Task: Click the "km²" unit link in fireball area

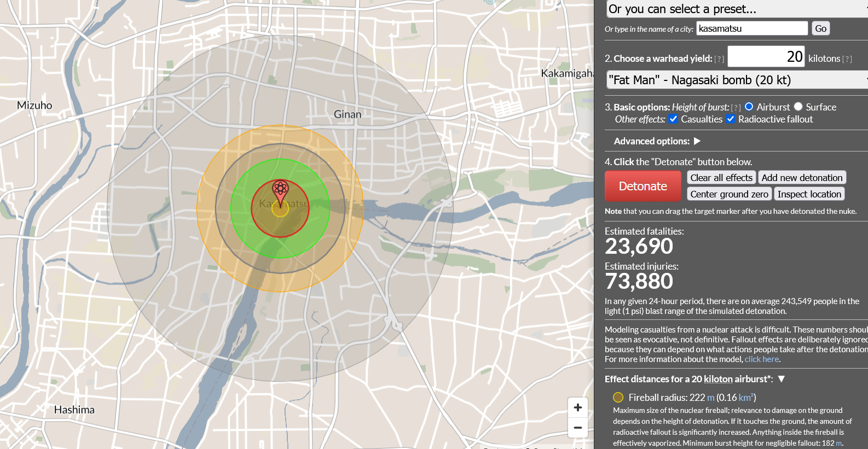Action: [746, 398]
